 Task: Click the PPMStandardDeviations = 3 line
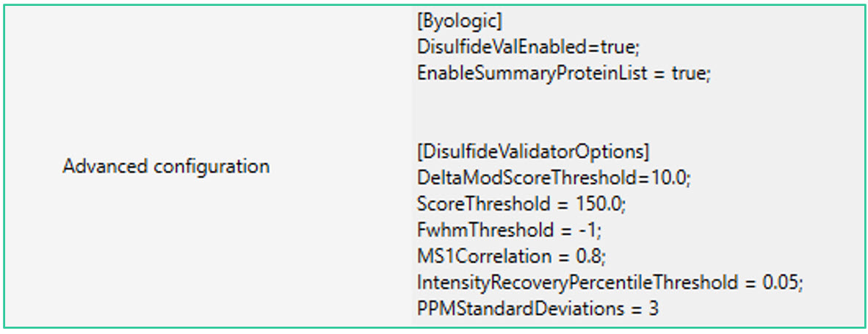point(538,308)
